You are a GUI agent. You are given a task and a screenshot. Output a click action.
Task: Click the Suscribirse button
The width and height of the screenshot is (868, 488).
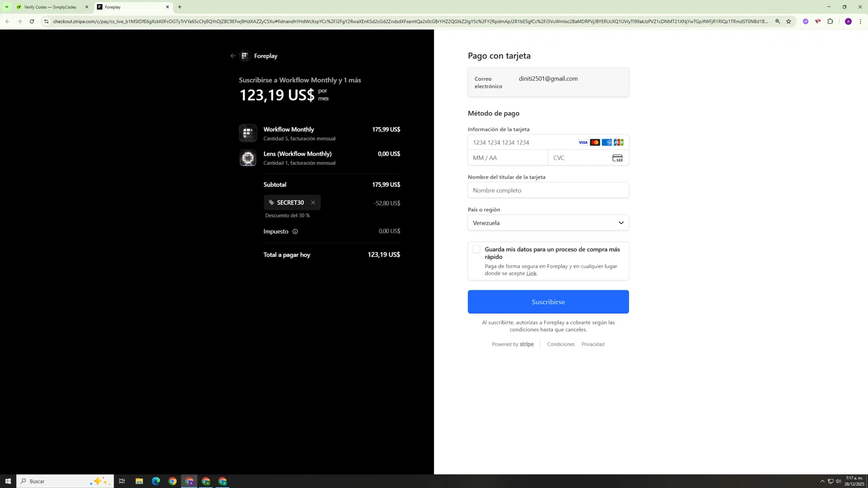(548, 302)
